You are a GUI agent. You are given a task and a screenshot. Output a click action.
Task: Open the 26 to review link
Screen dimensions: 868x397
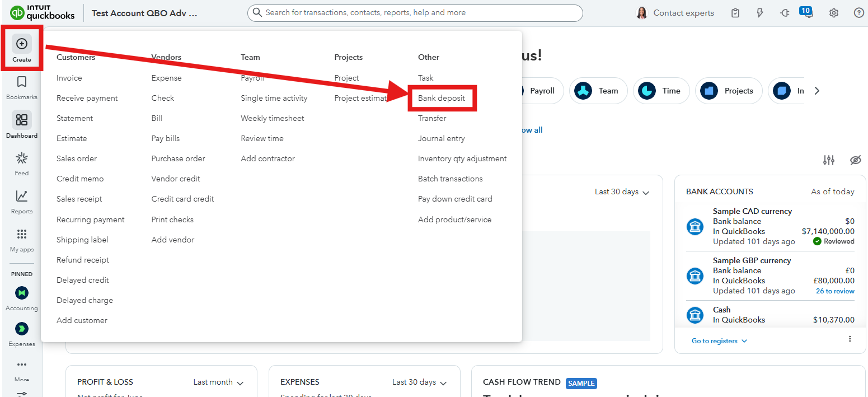tap(835, 291)
